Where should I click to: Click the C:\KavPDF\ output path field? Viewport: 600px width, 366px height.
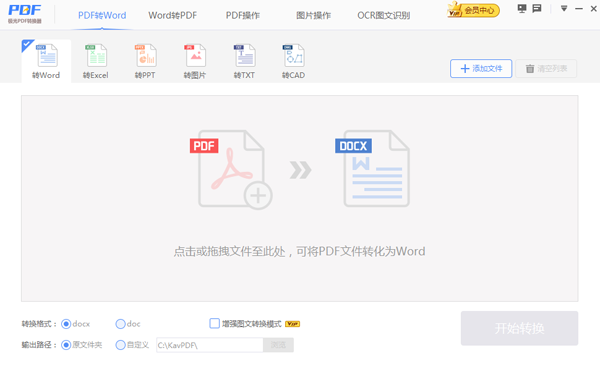(x=210, y=345)
